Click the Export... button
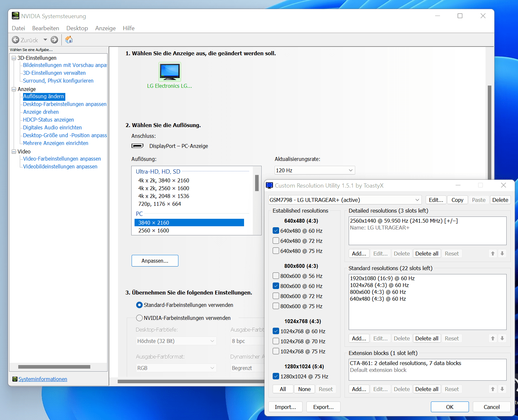 click(x=323, y=407)
